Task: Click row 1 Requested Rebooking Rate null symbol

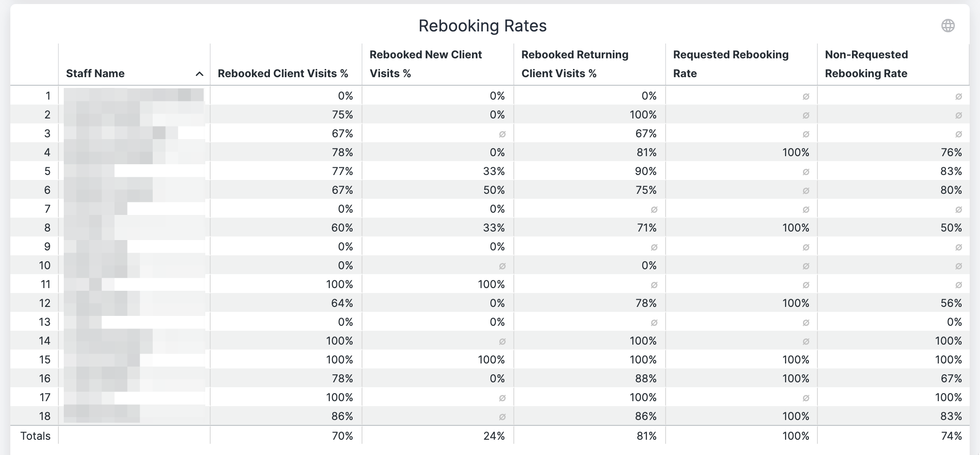Action: point(806,96)
